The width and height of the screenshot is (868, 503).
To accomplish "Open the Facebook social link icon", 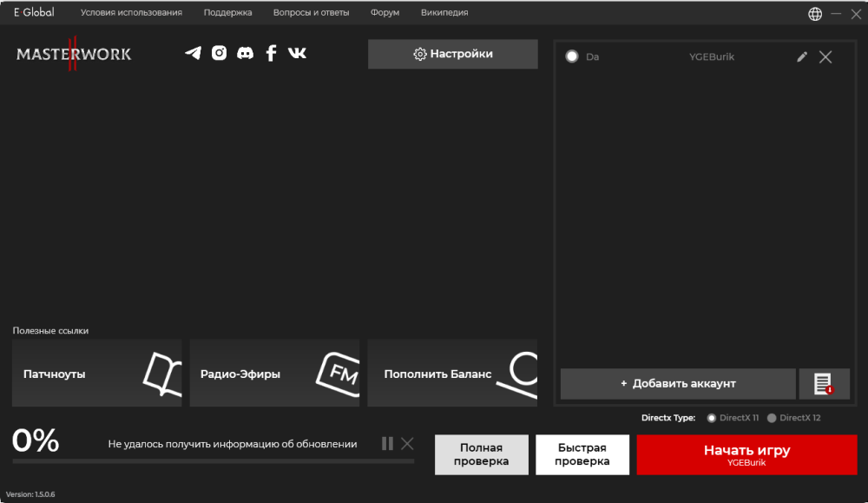I will (x=271, y=53).
